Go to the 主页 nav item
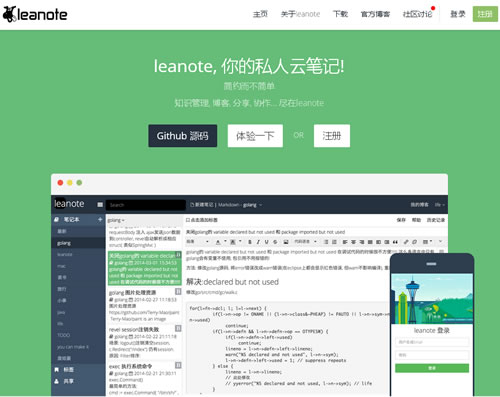 click(x=260, y=14)
